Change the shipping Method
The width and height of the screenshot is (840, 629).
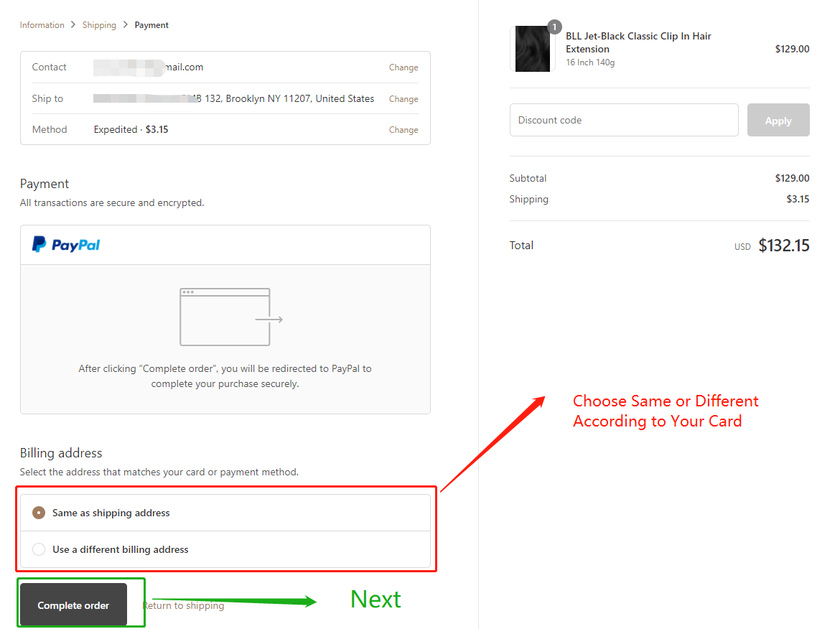(x=403, y=130)
